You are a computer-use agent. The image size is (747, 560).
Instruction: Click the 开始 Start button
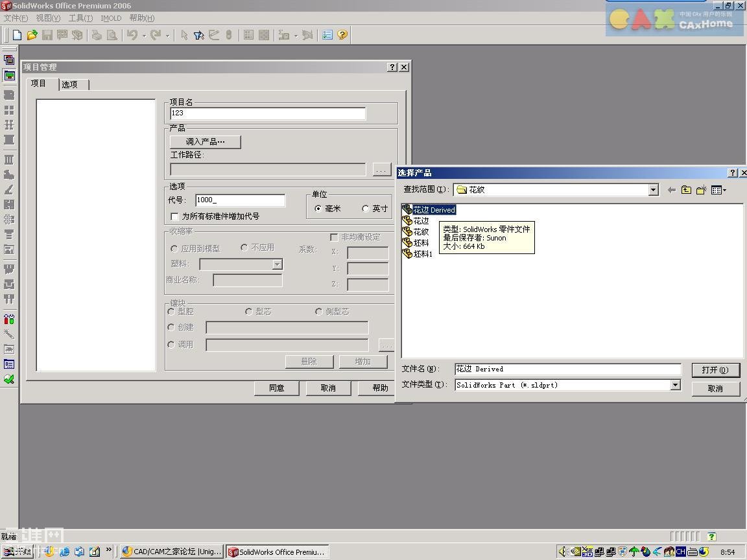[x=17, y=552]
